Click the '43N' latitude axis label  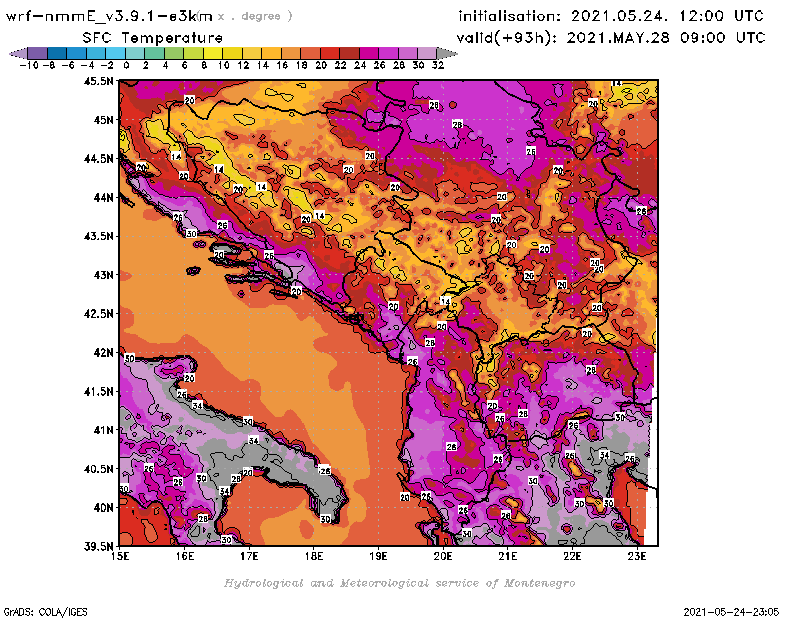[103, 275]
